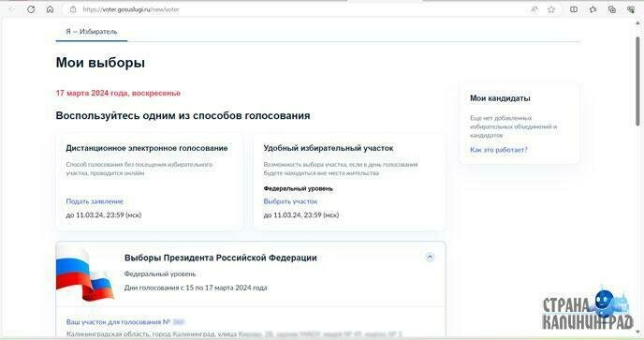Click deadline text under 'Выбрать участок'
644x340 pixels.
click(301, 215)
